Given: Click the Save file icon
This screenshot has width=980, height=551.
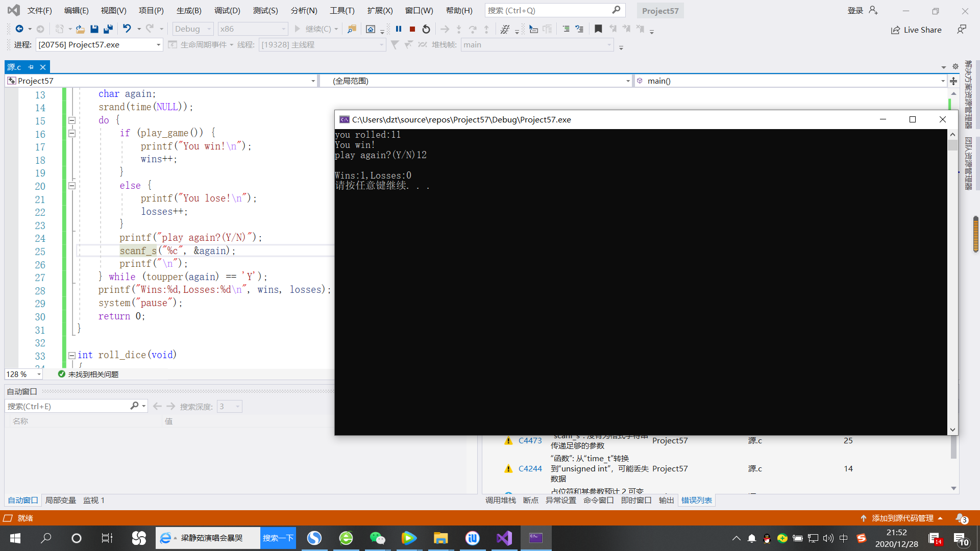Looking at the screenshot, I should (94, 29).
